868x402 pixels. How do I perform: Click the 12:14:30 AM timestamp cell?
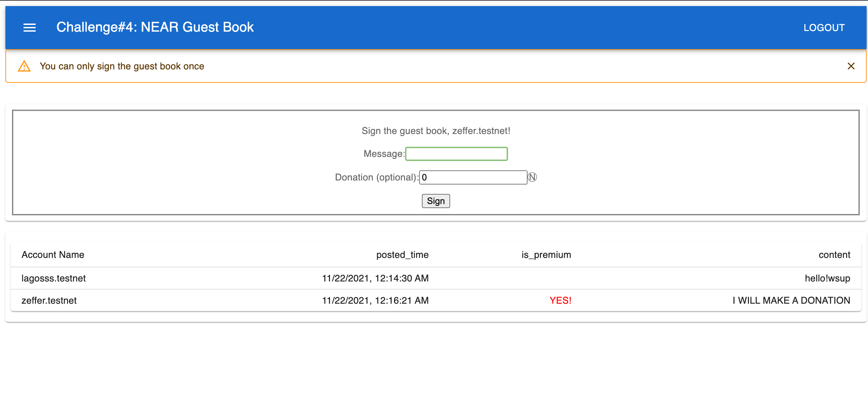(375, 278)
